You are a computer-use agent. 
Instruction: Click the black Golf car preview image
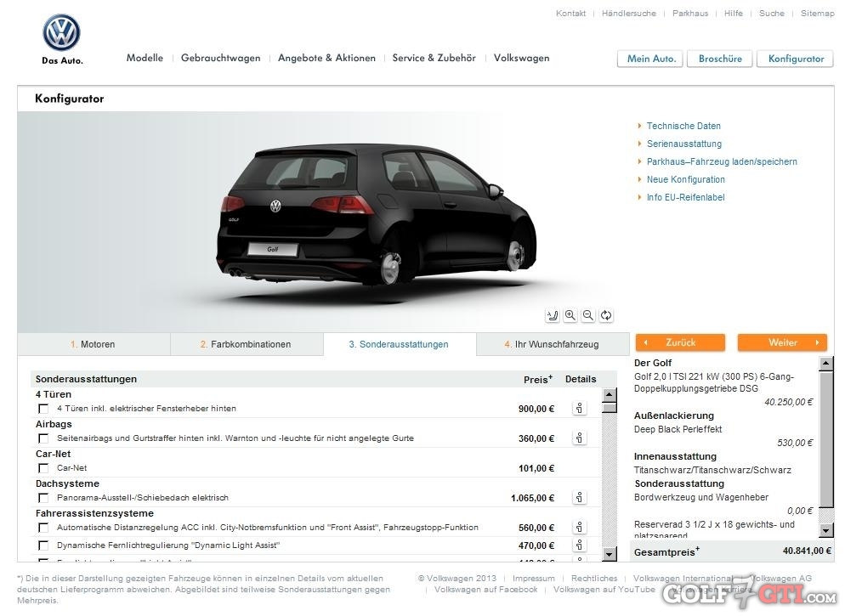pos(376,214)
